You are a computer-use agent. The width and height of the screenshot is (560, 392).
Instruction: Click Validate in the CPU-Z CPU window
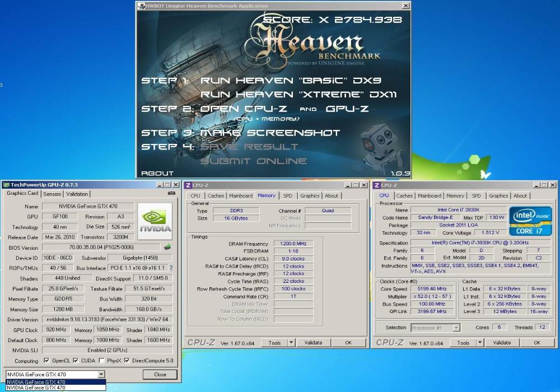click(x=502, y=343)
